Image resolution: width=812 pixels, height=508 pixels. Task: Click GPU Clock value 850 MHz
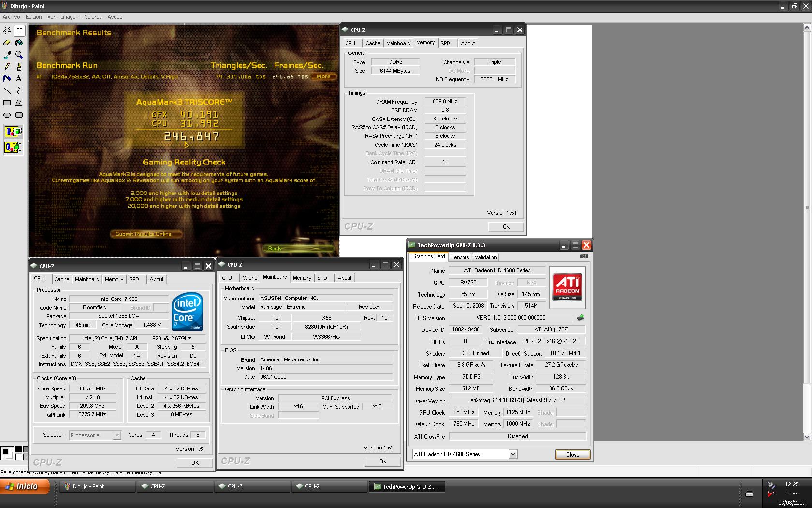(464, 412)
